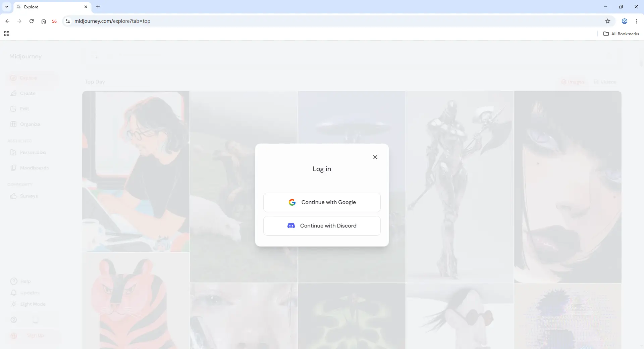This screenshot has width=644, height=349.
Task: Open the white animal on grass thumbnail
Action: point(244,187)
